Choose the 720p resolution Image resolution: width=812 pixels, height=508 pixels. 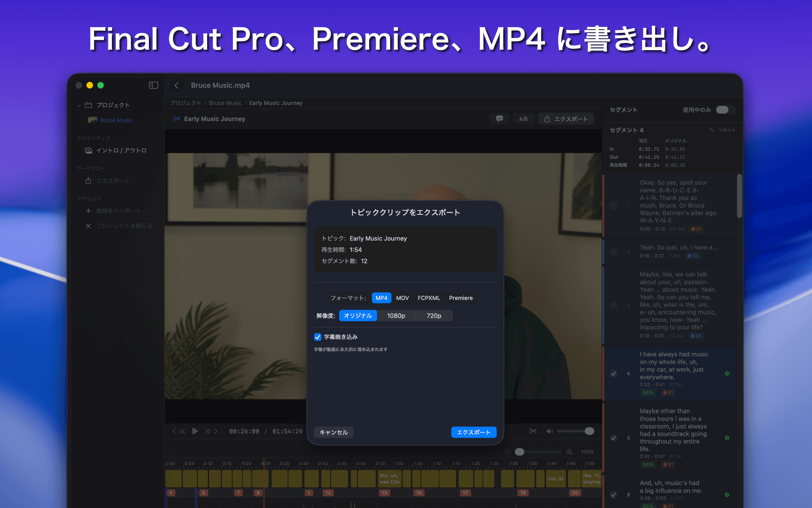434,316
